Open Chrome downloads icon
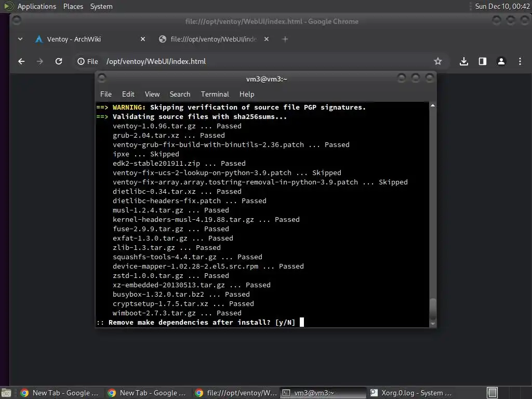Image resolution: width=532 pixels, height=399 pixels. pos(464,61)
